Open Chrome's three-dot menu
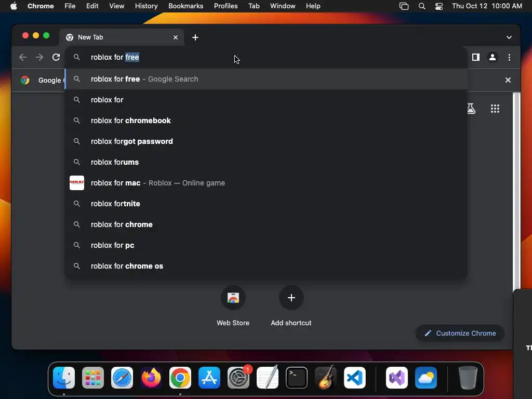This screenshot has width=532, height=399. pyautogui.click(x=509, y=57)
